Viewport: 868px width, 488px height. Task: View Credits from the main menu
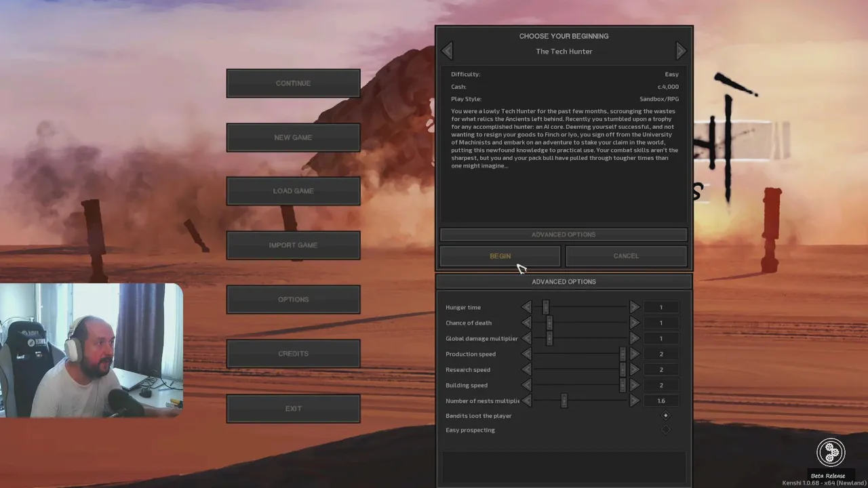293,354
